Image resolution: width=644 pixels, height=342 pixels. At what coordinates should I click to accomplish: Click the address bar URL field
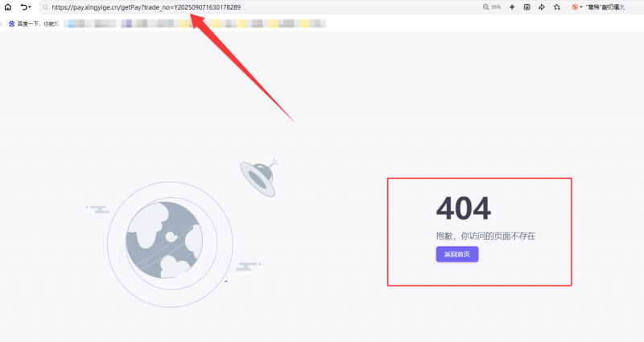point(242,7)
